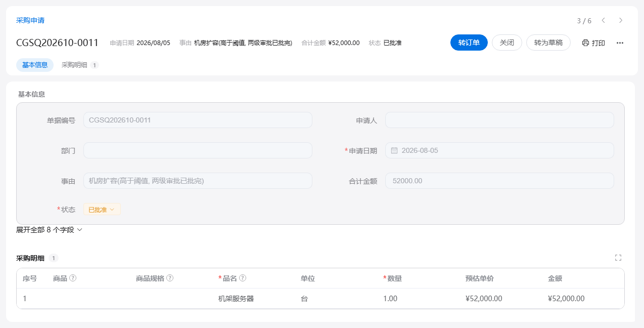644x328 pixels.
Task: Open the 采购申请 breadcrumb link
Action: tap(30, 20)
